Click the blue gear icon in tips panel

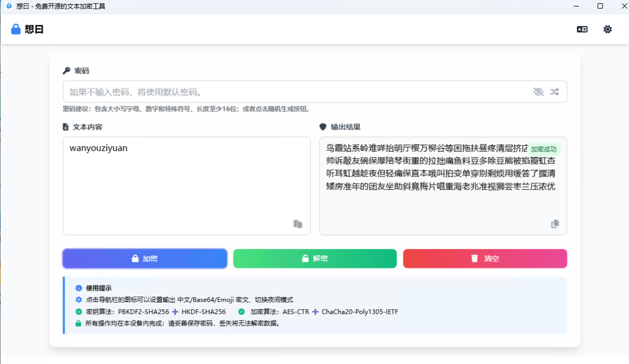pyautogui.click(x=78, y=300)
